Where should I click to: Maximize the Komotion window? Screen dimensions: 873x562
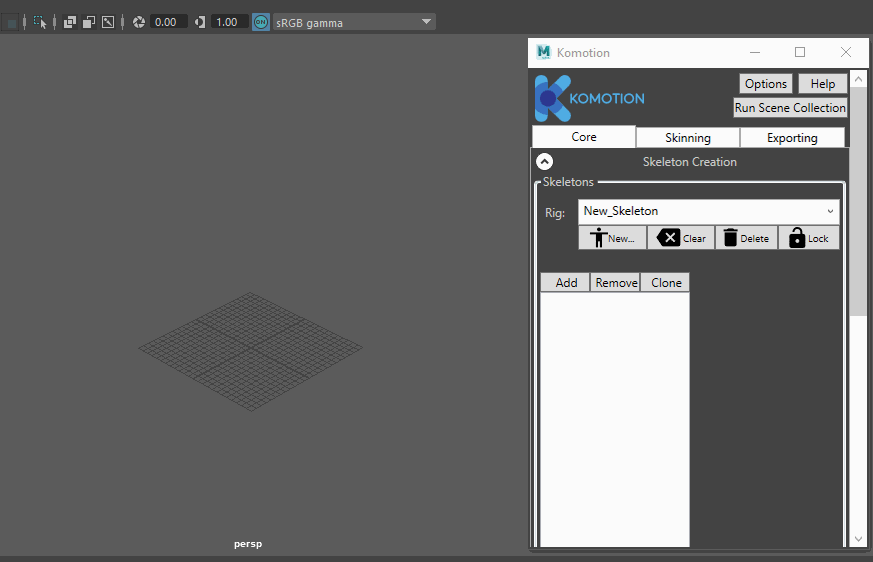pyautogui.click(x=800, y=52)
